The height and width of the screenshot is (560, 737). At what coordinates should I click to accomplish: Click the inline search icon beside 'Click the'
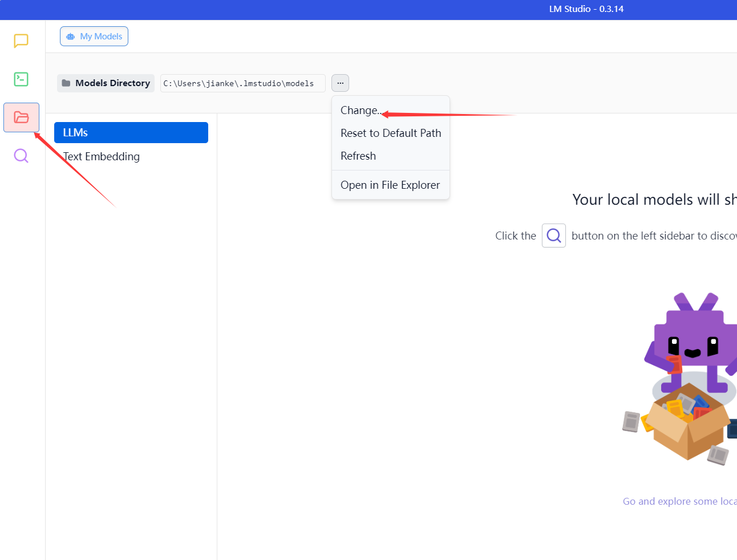(x=554, y=236)
